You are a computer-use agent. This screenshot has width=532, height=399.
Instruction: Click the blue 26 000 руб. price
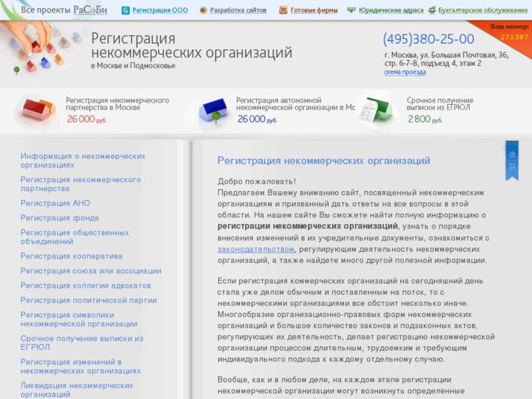[257, 119]
